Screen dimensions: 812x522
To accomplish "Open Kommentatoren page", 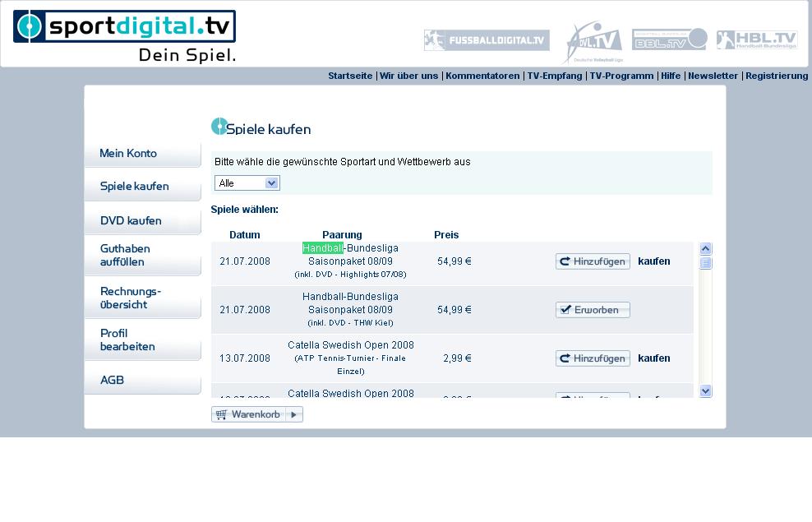I will [x=482, y=76].
